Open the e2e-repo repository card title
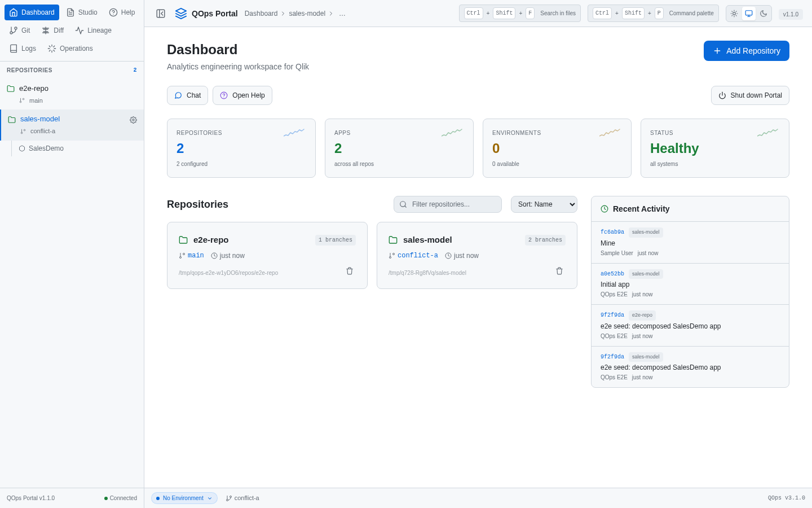The height and width of the screenshot is (508, 812). (x=211, y=240)
